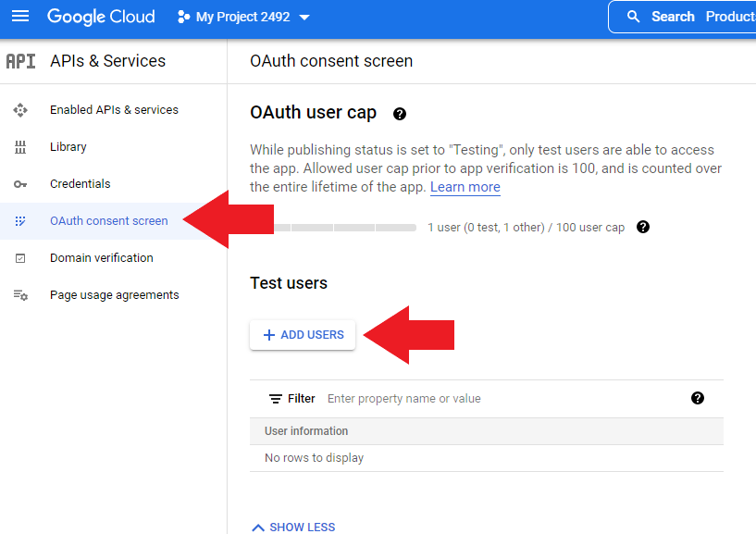This screenshot has width=756, height=534.
Task: Click the search magnifier icon
Action: point(633,17)
